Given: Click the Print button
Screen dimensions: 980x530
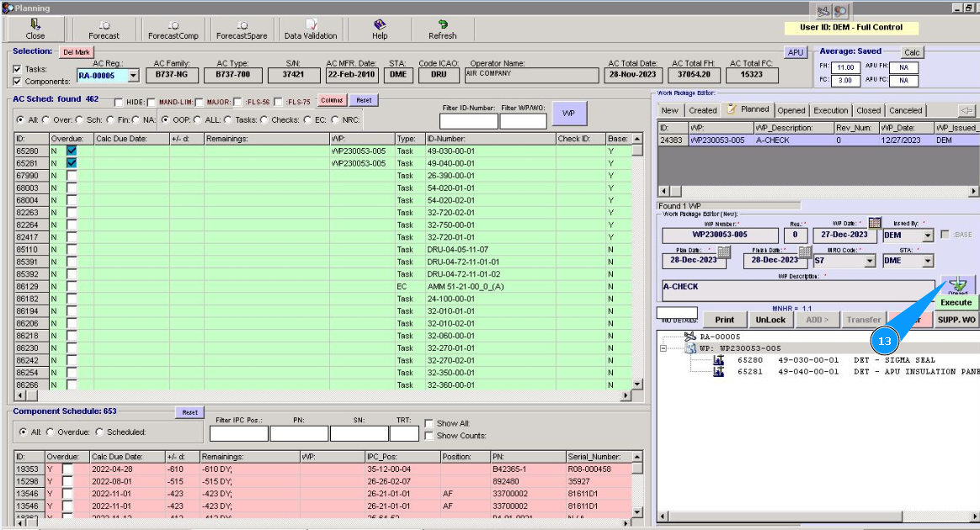Looking at the screenshot, I should (x=724, y=320).
